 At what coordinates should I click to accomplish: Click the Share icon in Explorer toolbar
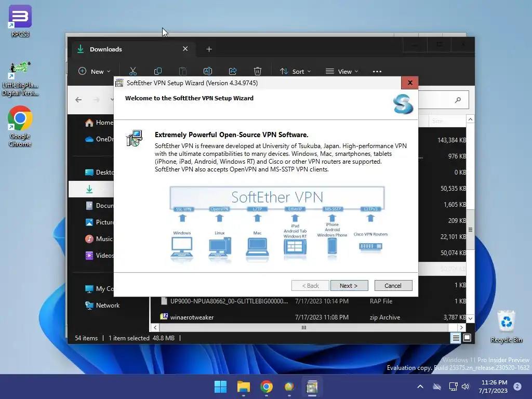click(233, 71)
